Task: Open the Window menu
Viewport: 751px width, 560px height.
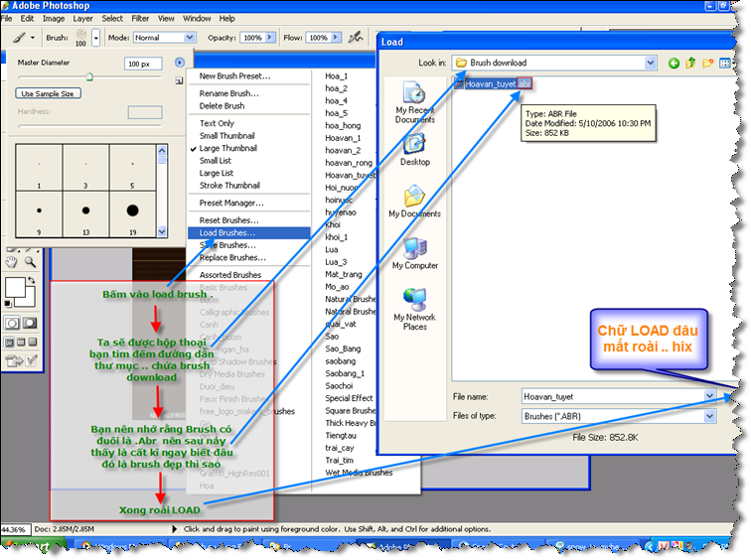Action: 197,18
